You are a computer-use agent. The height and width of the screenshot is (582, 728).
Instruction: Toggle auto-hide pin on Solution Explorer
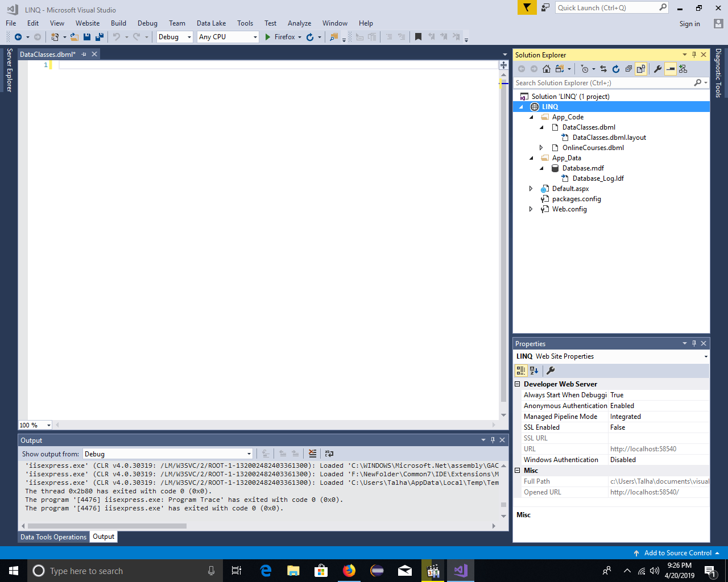(694, 55)
